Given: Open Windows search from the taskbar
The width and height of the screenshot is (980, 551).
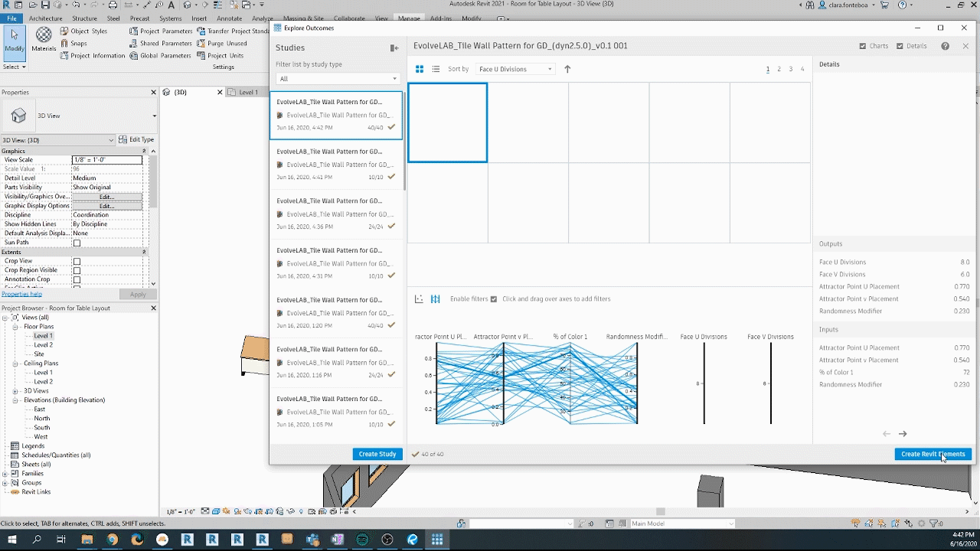Looking at the screenshot, I should [x=37, y=540].
